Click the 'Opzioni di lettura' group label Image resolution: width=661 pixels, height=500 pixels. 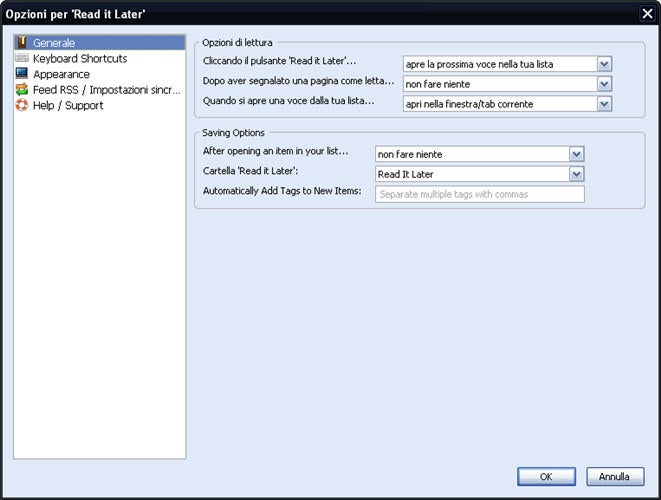237,43
